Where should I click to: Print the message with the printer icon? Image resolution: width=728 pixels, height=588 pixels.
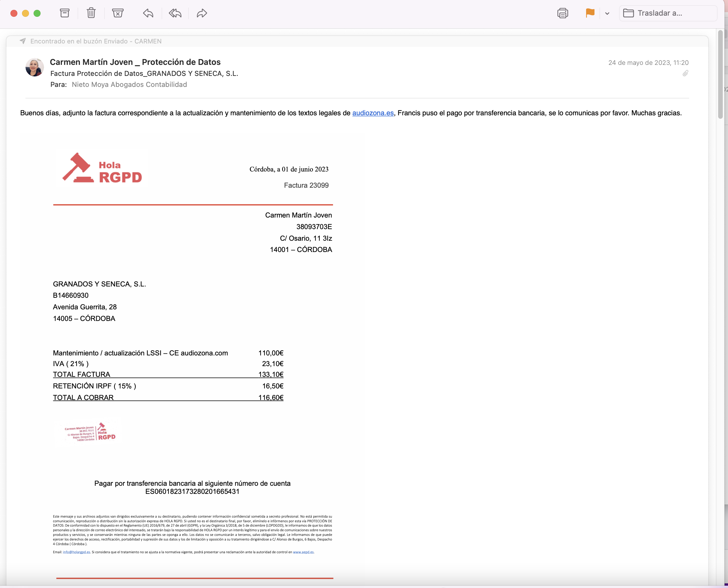(x=562, y=13)
